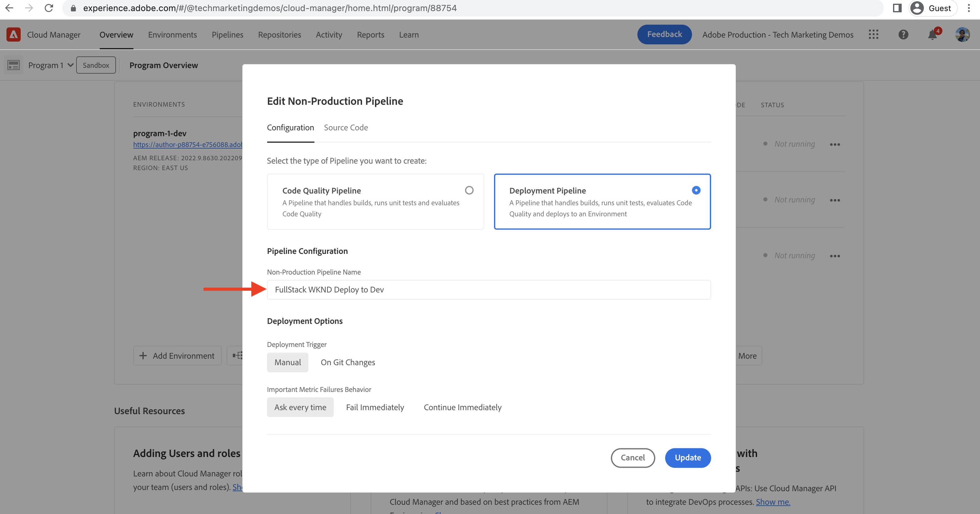Image resolution: width=980 pixels, height=514 pixels.
Task: Reload the page with browser refresh icon
Action: pyautogui.click(x=49, y=8)
